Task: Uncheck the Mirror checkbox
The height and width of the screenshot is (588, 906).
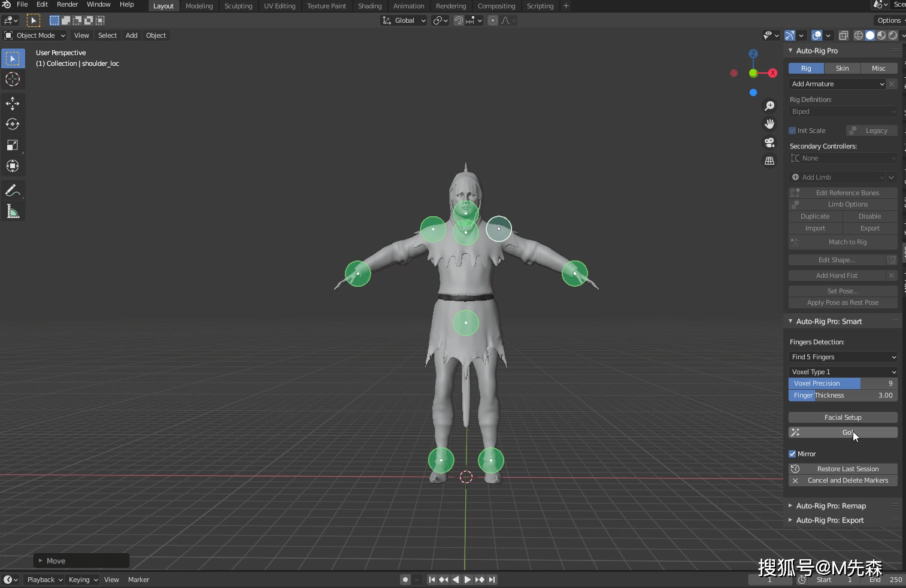Action: 792,454
